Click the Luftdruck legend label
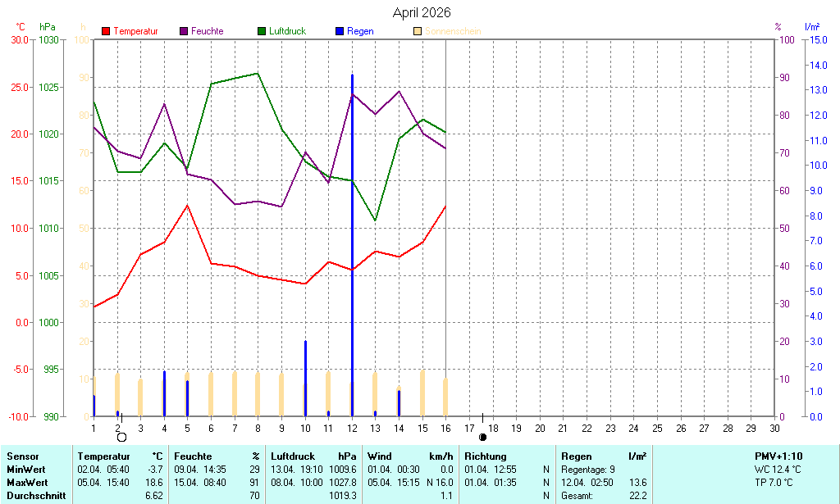Screen dimensions: 840x504 pos(287,31)
